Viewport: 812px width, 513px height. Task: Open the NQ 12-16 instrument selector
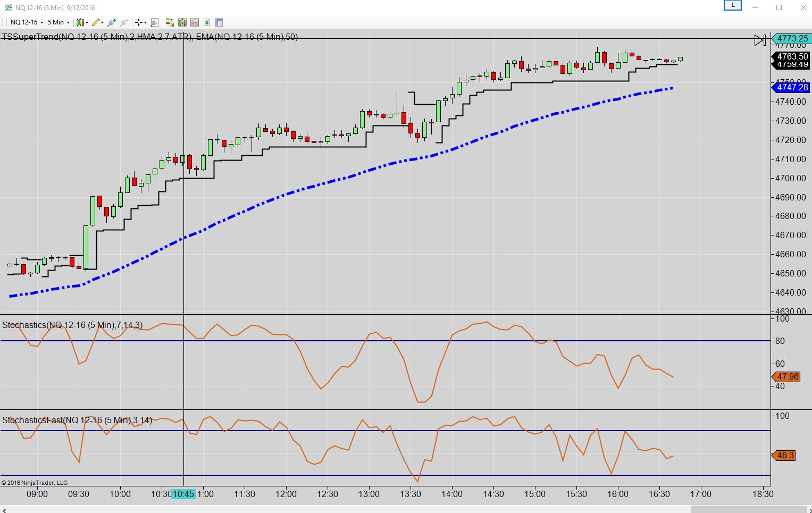click(27, 22)
